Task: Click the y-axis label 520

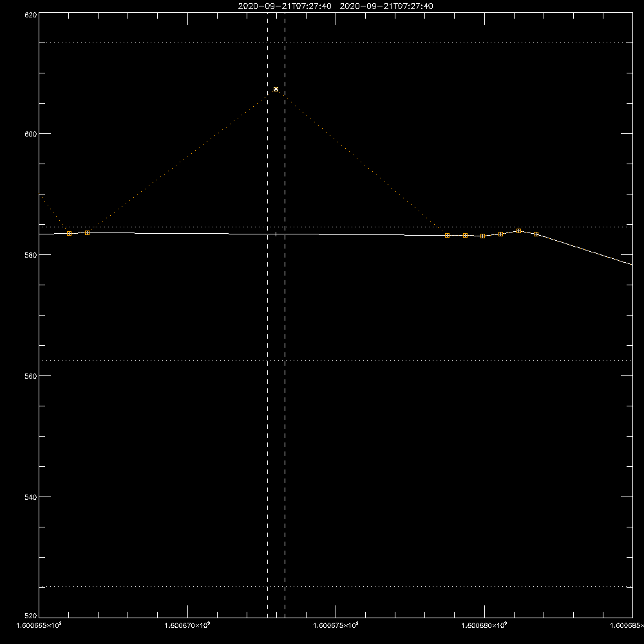Action: (31, 616)
